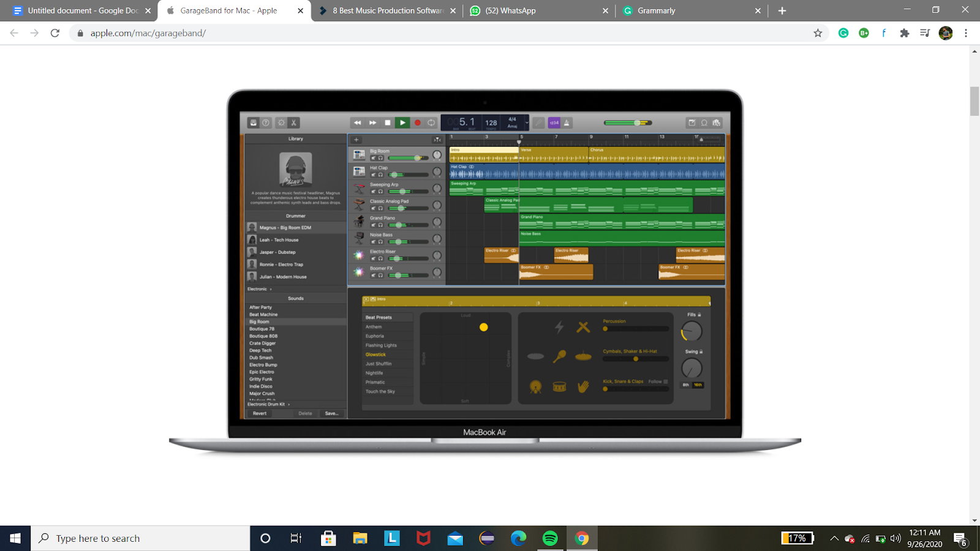
Task: Open a new Chrome tab
Action: pos(782,10)
